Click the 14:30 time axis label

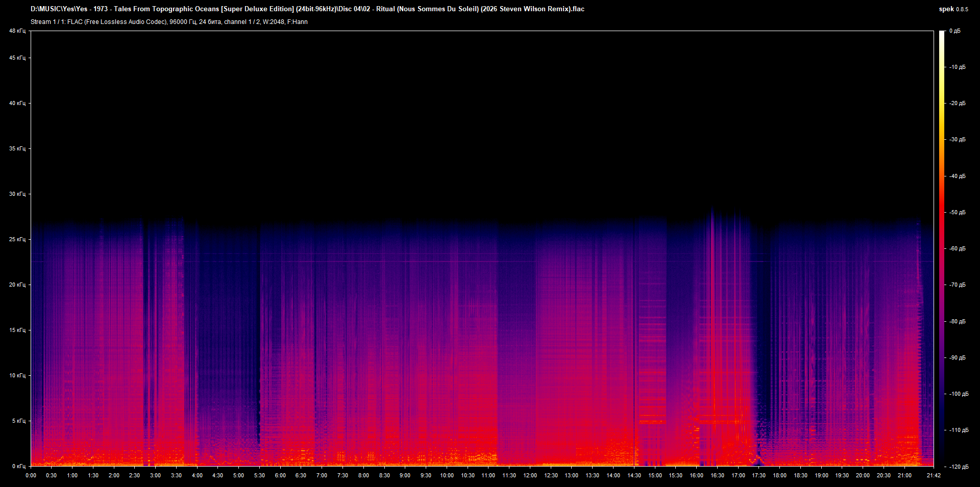(x=634, y=475)
